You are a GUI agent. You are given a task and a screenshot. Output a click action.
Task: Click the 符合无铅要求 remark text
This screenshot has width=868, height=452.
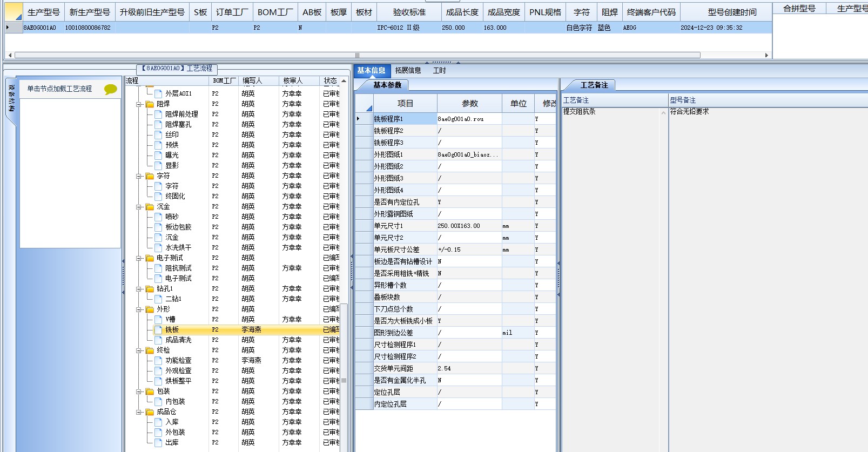point(689,111)
